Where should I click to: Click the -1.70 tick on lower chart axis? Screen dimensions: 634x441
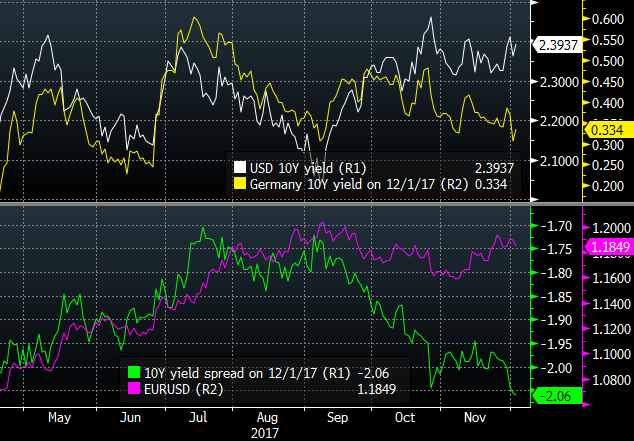555,226
